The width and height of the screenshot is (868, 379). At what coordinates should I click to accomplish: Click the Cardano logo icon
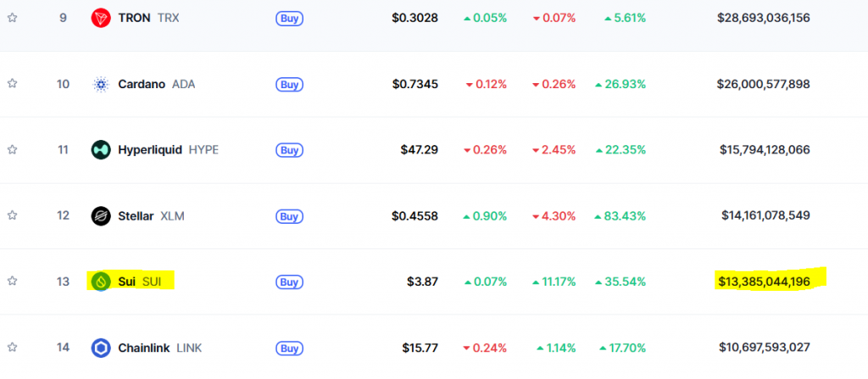coord(101,84)
